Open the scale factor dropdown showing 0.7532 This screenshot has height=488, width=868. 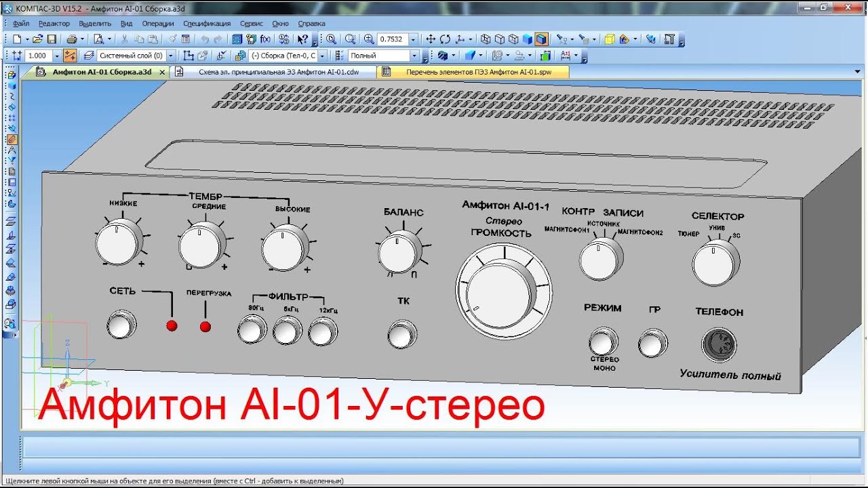(413, 39)
